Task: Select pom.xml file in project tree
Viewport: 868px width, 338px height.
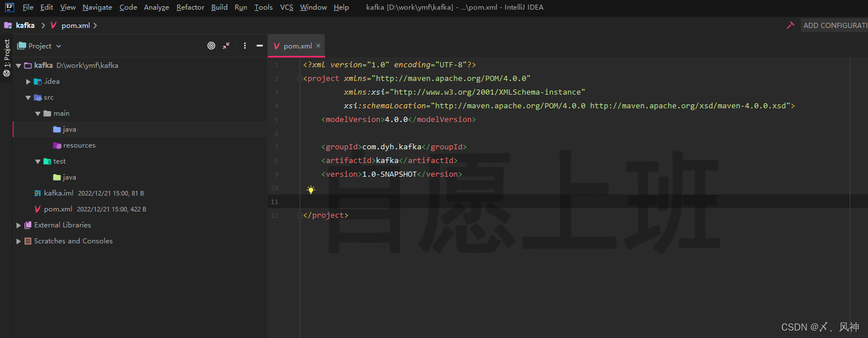Action: pos(140,209)
